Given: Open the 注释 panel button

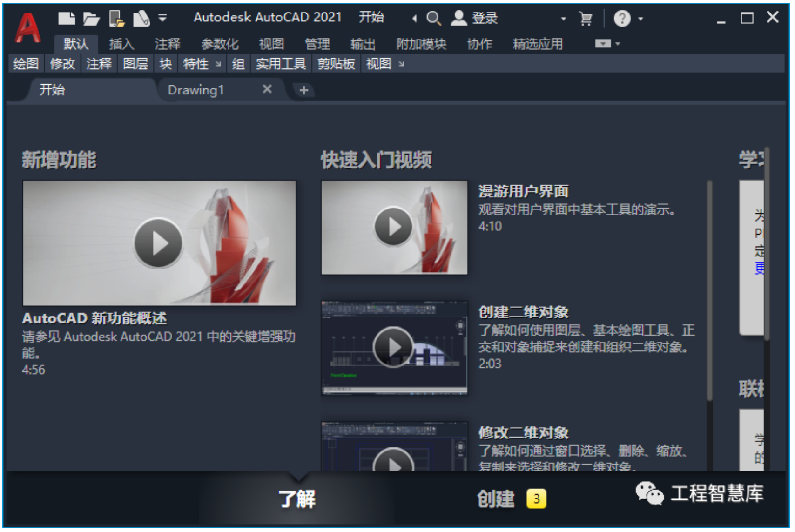Looking at the screenshot, I should click(x=99, y=64).
